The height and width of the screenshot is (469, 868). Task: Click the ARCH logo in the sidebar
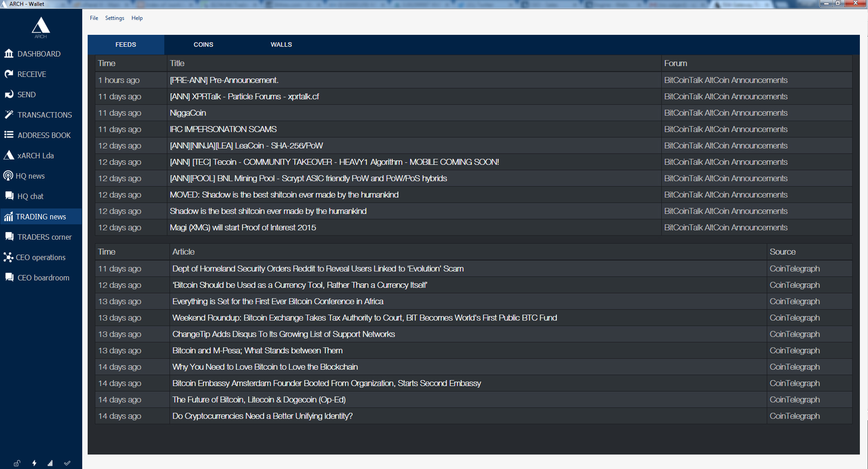click(x=41, y=27)
